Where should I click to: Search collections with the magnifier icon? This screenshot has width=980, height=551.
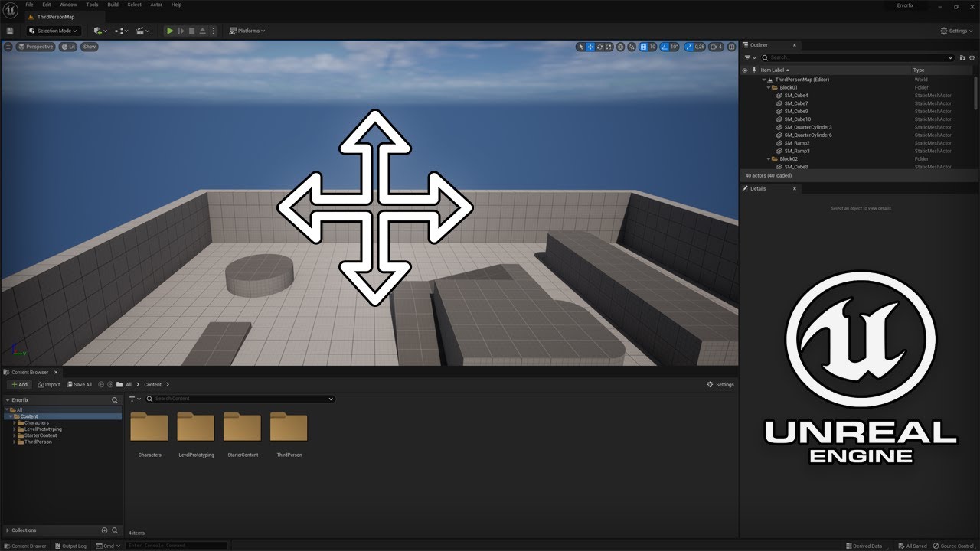click(x=115, y=530)
